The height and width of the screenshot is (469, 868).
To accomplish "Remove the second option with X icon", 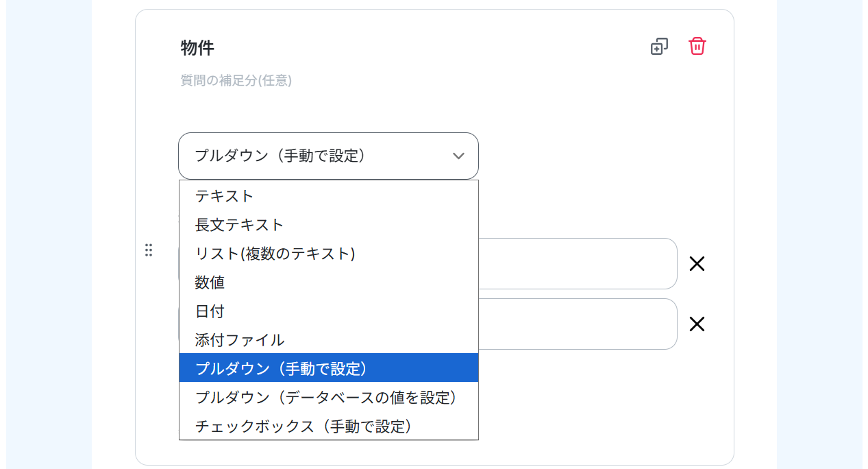I will 697,324.
